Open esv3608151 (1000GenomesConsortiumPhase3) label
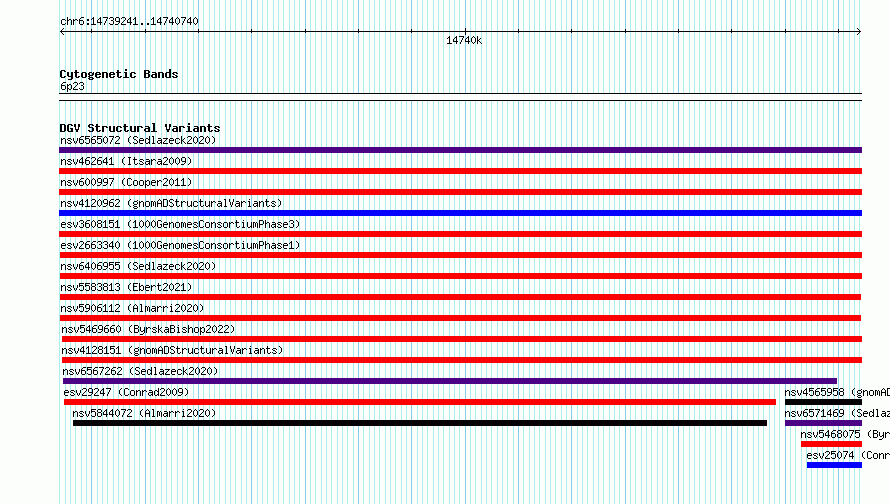The image size is (890, 504). point(180,224)
